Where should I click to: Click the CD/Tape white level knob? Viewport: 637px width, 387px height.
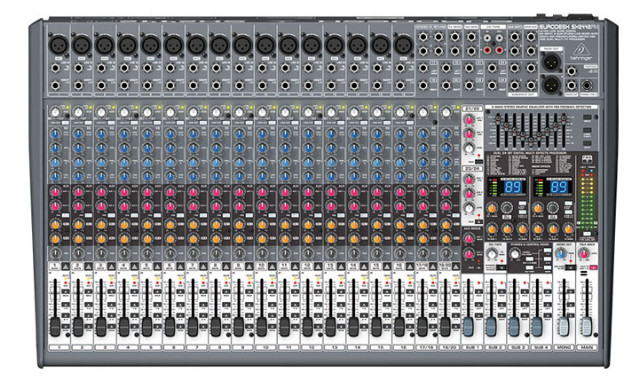pos(492,254)
